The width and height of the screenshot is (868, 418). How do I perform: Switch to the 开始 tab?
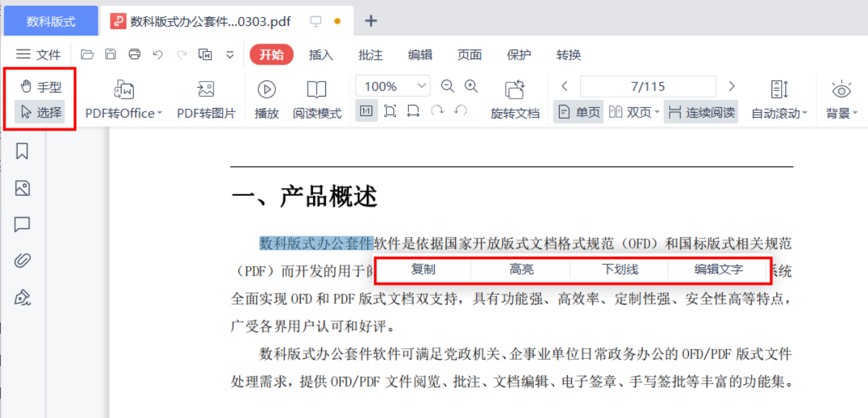point(272,55)
